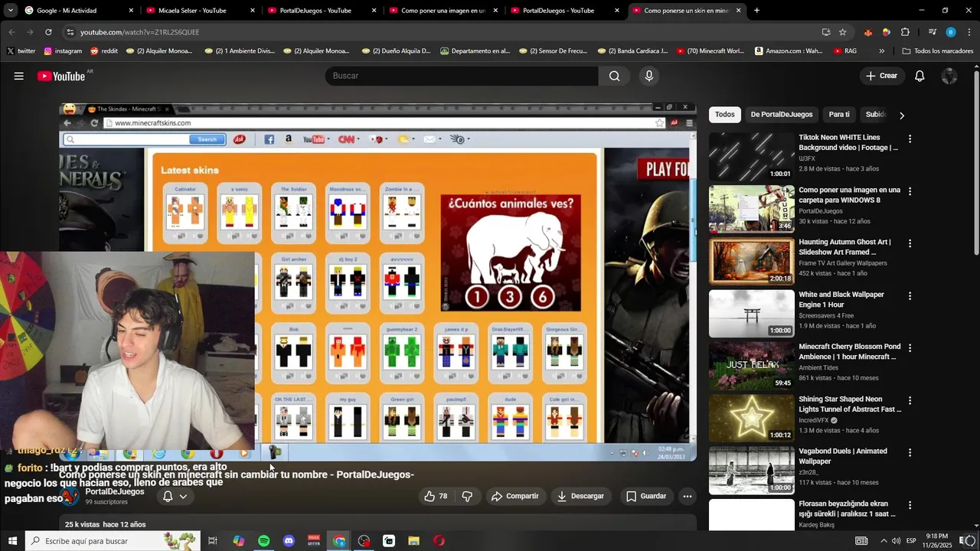980x551 pixels.
Task: Open options for Haunting Autumn Ghost Art video
Action: [910, 243]
